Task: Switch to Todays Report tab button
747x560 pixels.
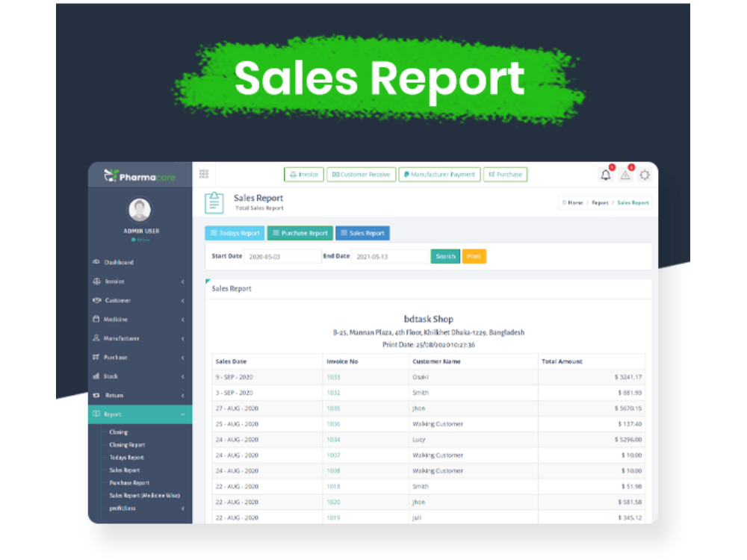Action: tap(235, 233)
